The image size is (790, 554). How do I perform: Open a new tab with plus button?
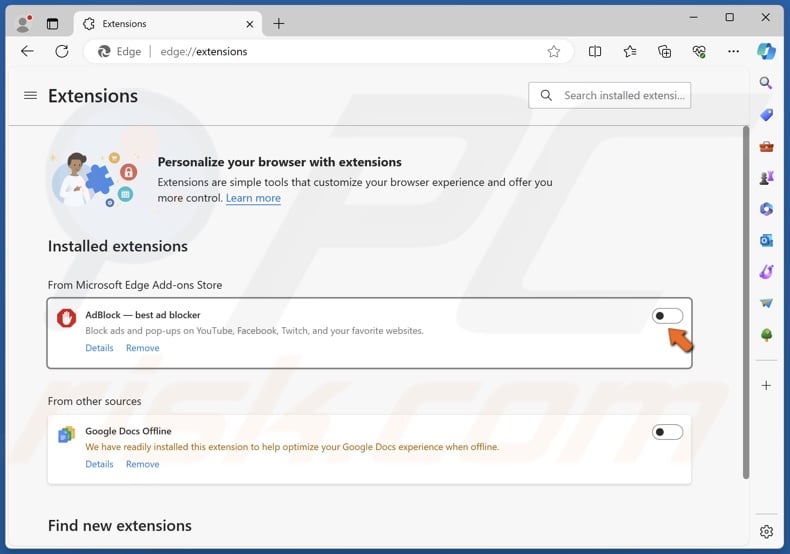tap(279, 24)
